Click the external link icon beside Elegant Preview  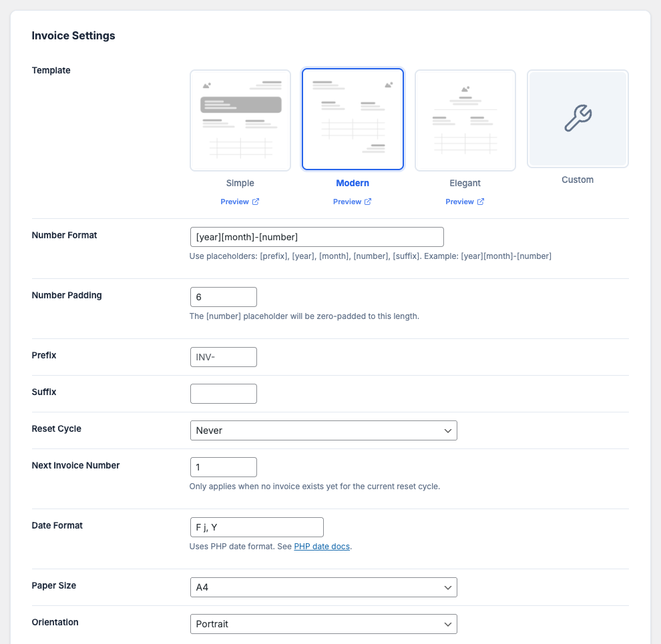481,202
